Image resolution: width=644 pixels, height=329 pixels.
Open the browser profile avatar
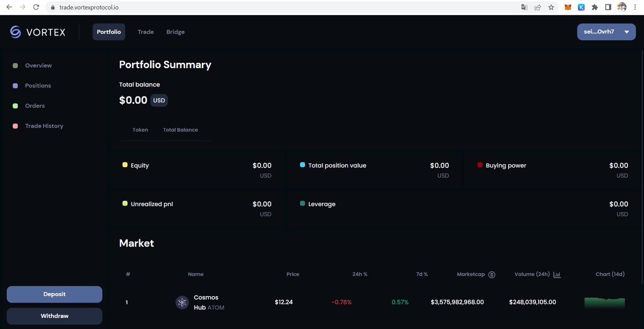coord(622,8)
